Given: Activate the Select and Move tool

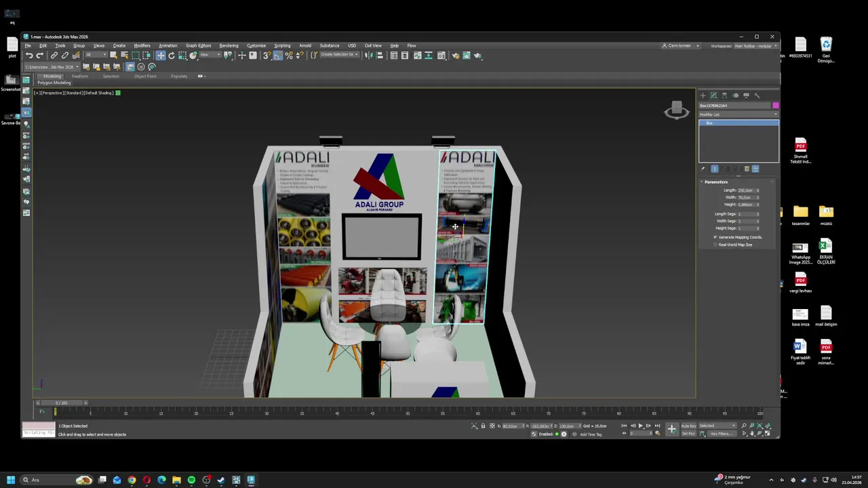Looking at the screenshot, I should [161, 56].
